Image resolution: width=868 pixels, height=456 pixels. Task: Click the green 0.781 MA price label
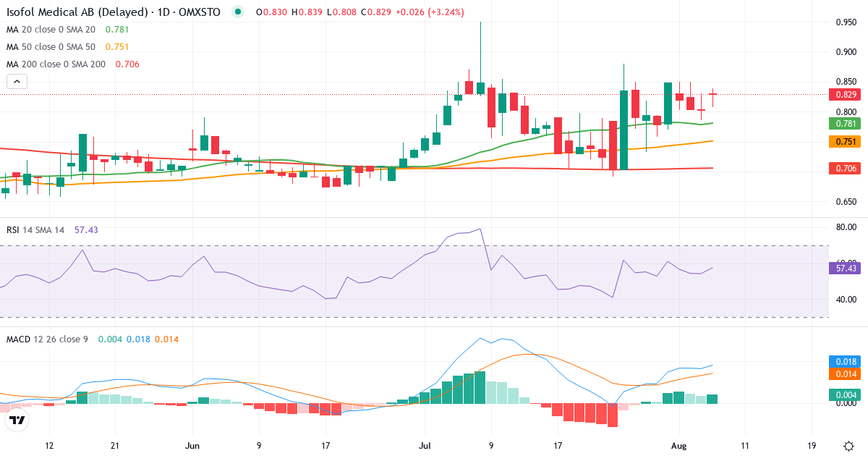pyautogui.click(x=846, y=124)
